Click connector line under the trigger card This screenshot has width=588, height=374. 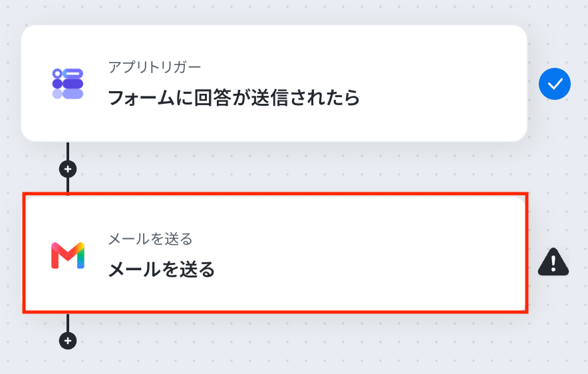(x=68, y=151)
